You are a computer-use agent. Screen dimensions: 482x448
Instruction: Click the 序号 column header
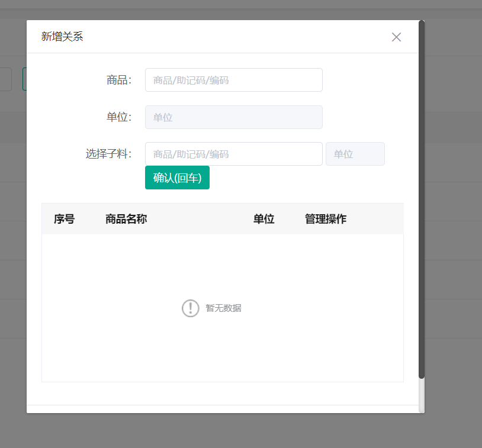pos(64,219)
